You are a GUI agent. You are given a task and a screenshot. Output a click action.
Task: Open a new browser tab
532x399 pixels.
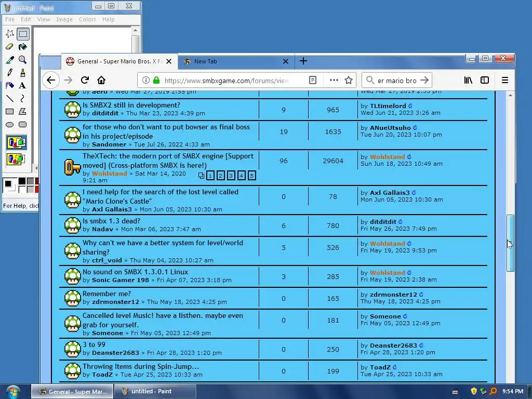(303, 61)
